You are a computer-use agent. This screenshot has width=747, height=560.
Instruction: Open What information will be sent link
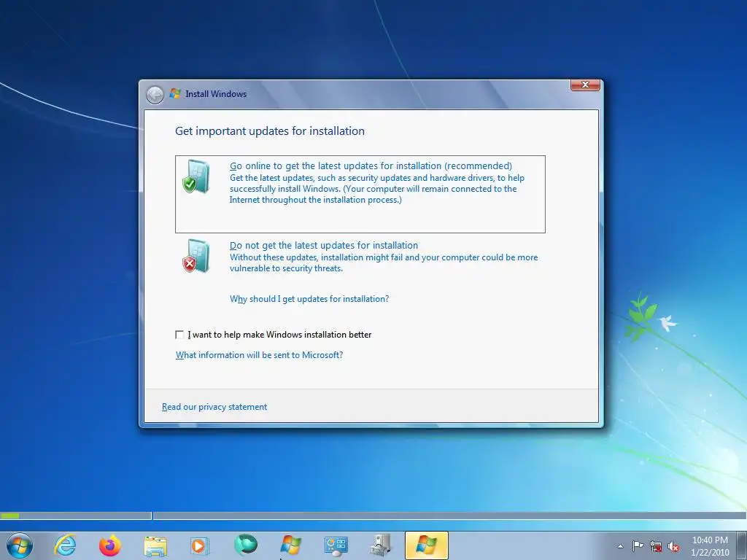pos(259,355)
